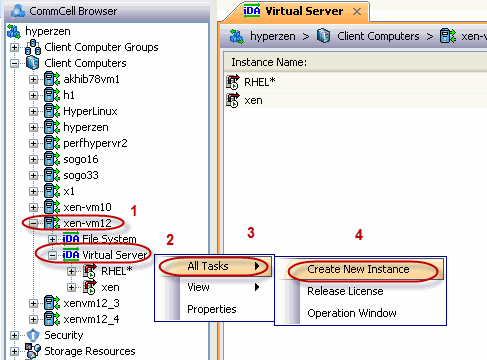Click the CommCell Browser header icon
Screen dimensions: 487x360
click(18, 11)
